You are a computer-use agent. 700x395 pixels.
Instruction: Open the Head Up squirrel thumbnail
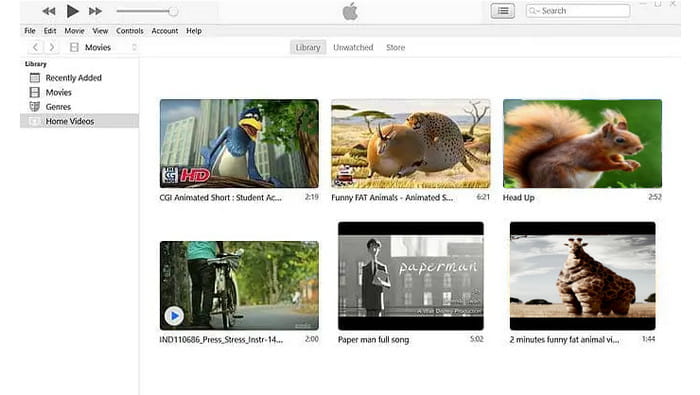[x=582, y=143]
